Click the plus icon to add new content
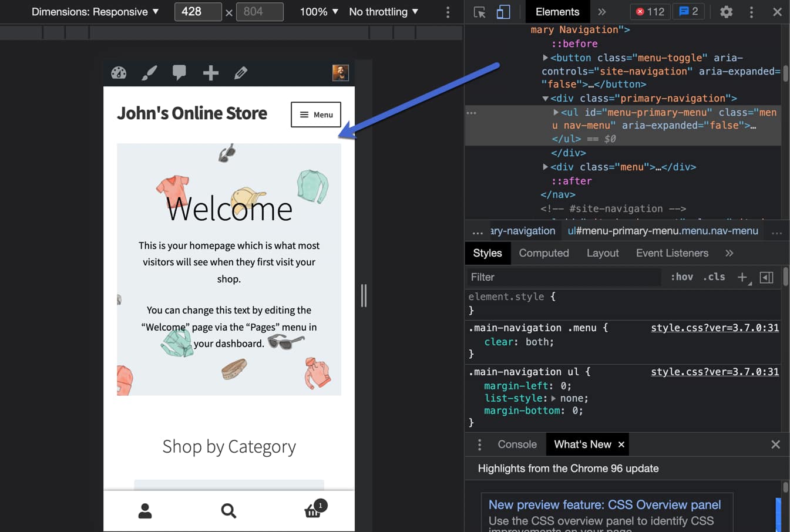Viewport: 790px width, 532px height. coord(210,73)
